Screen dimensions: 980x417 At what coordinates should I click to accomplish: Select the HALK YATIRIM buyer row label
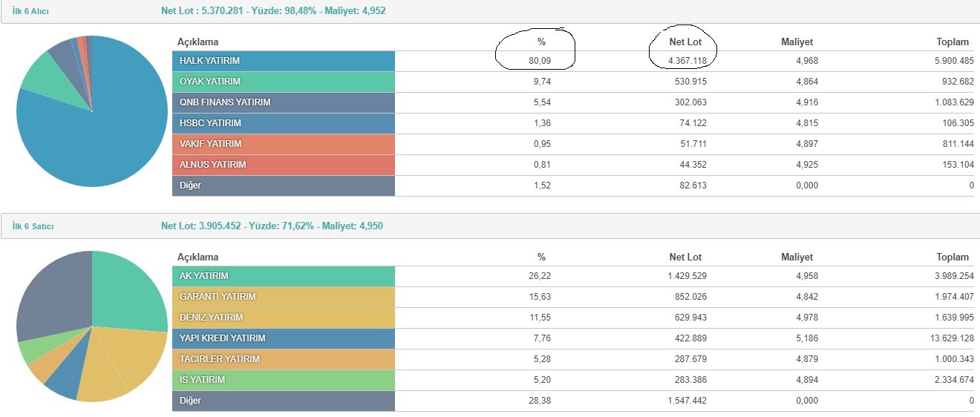click(284, 61)
